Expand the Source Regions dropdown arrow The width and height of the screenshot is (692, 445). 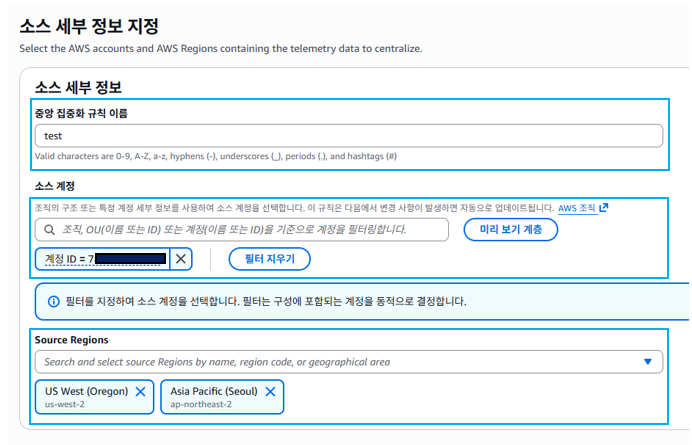647,362
